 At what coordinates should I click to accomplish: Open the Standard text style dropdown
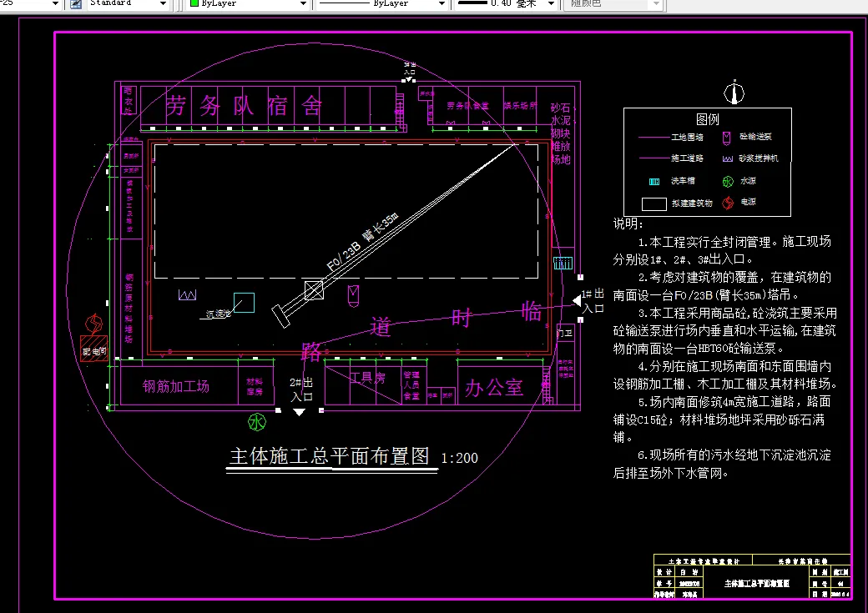164,5
